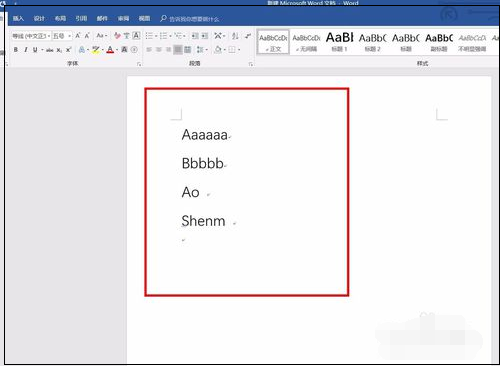Open the 设计 ribbon tab
Image resolution: width=502 pixels, height=366 pixels.
pyautogui.click(x=39, y=18)
